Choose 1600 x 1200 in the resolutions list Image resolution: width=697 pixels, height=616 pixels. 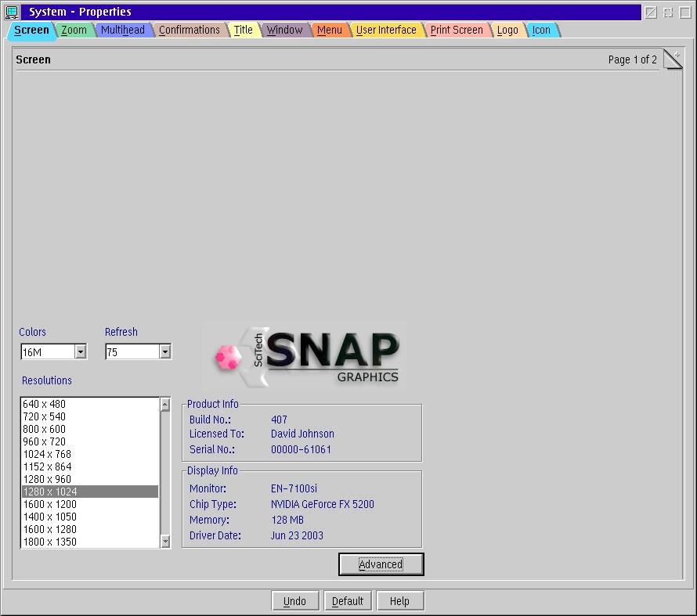(x=49, y=504)
